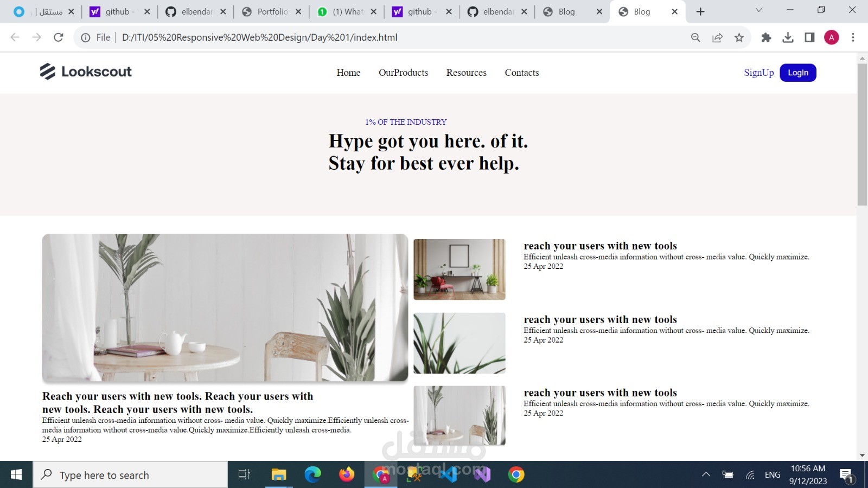
Task: Open Visual Studio Code from taskbar
Action: [448, 475]
